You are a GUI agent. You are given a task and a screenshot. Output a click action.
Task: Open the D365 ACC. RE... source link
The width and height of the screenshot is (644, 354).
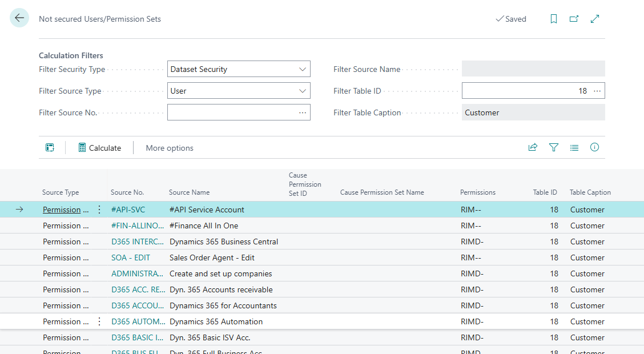(x=138, y=289)
